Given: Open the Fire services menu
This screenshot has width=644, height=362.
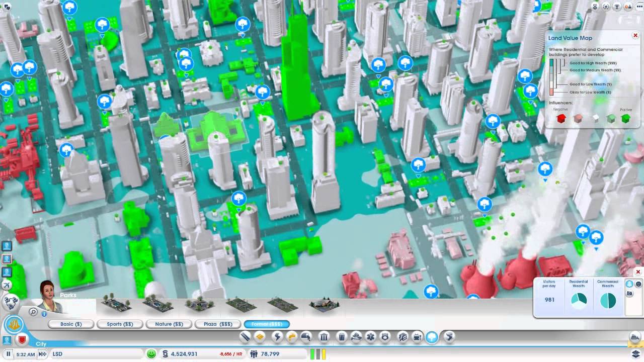Looking at the screenshot, I should tap(356, 336).
